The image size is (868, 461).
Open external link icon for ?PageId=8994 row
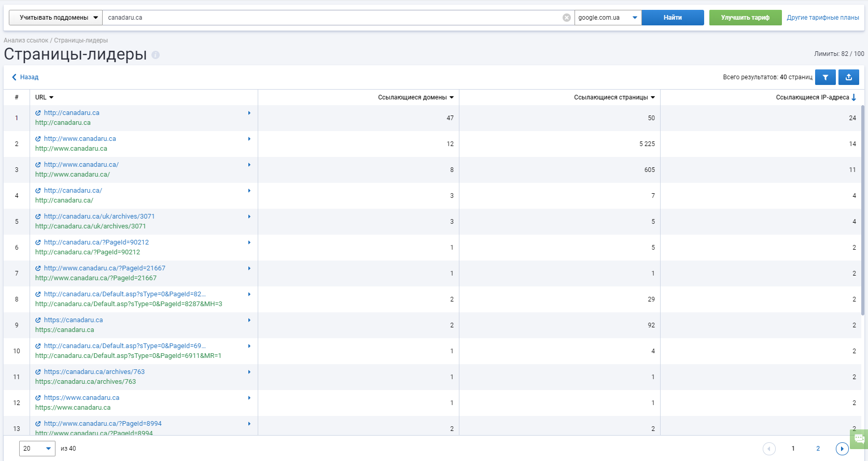click(x=38, y=424)
